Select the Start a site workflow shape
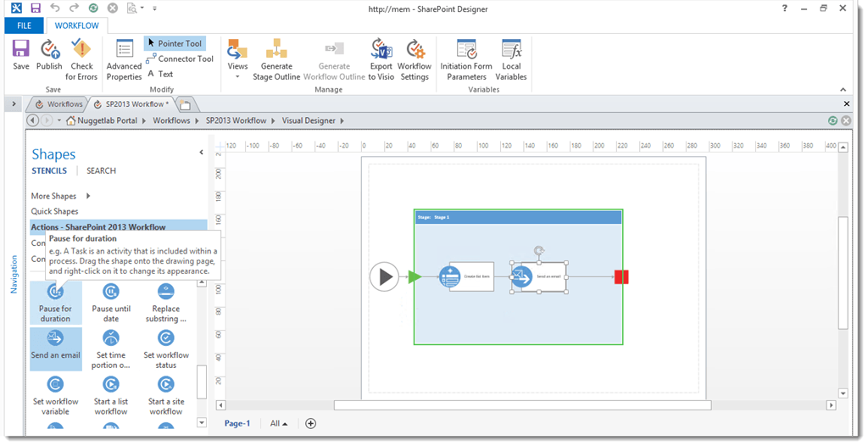Image resolution: width=868 pixels, height=446 pixels. pyautogui.click(x=166, y=396)
